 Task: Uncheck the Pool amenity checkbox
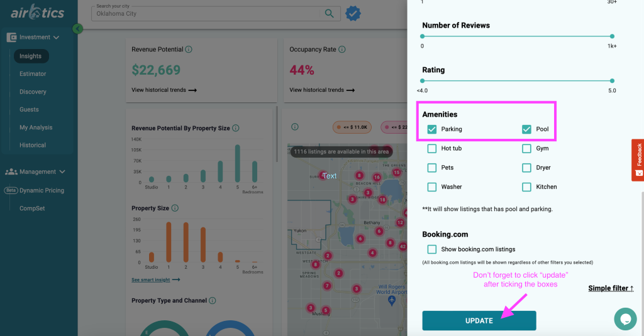(526, 129)
